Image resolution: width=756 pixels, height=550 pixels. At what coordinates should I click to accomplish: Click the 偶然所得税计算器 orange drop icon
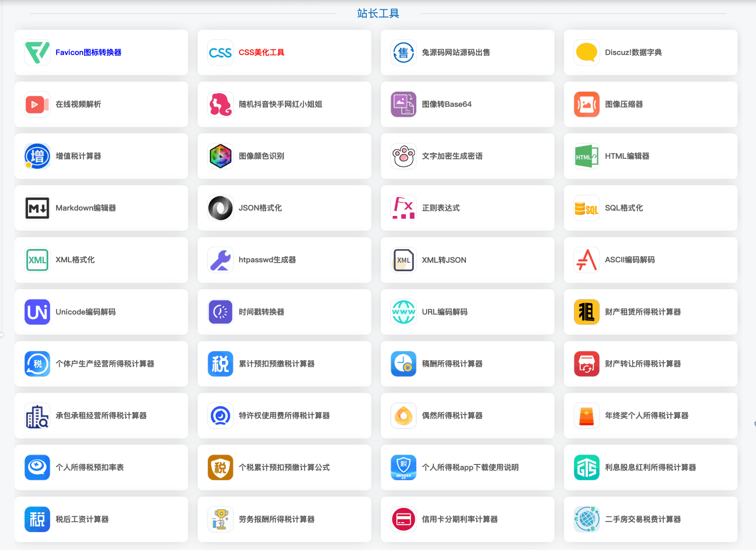click(x=404, y=415)
